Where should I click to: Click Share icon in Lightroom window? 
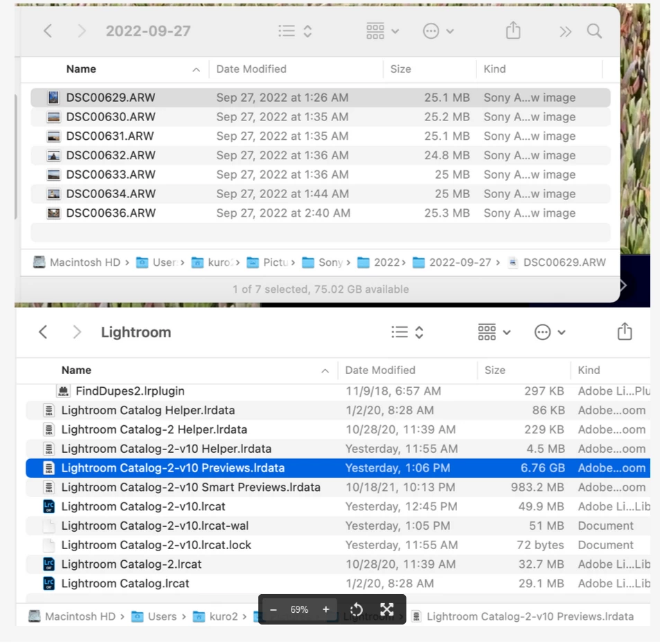(x=625, y=331)
